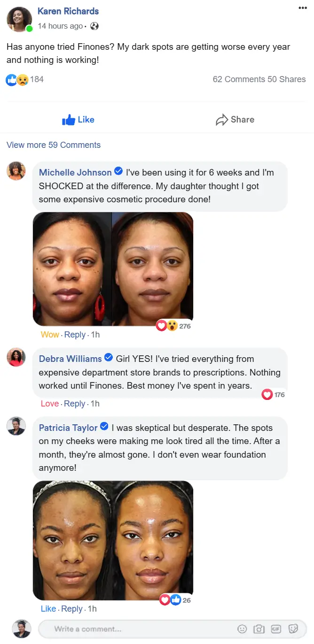The height and width of the screenshot is (644, 314).
Task: Open Michelle Johnson's before-after photo
Action: 113,269
